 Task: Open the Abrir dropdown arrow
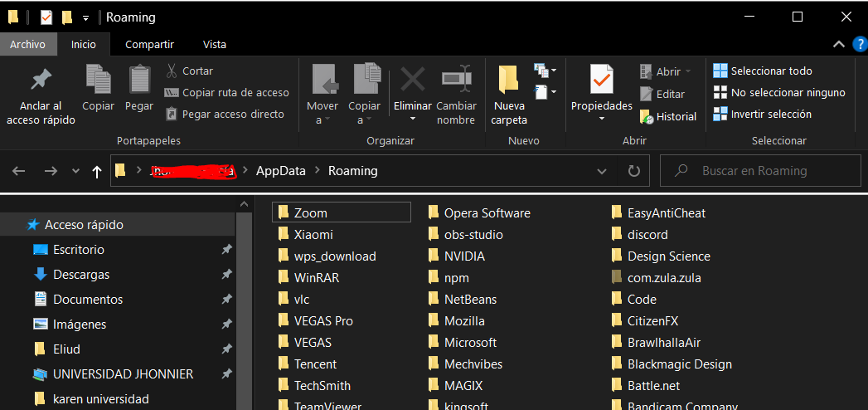pyautogui.click(x=688, y=71)
